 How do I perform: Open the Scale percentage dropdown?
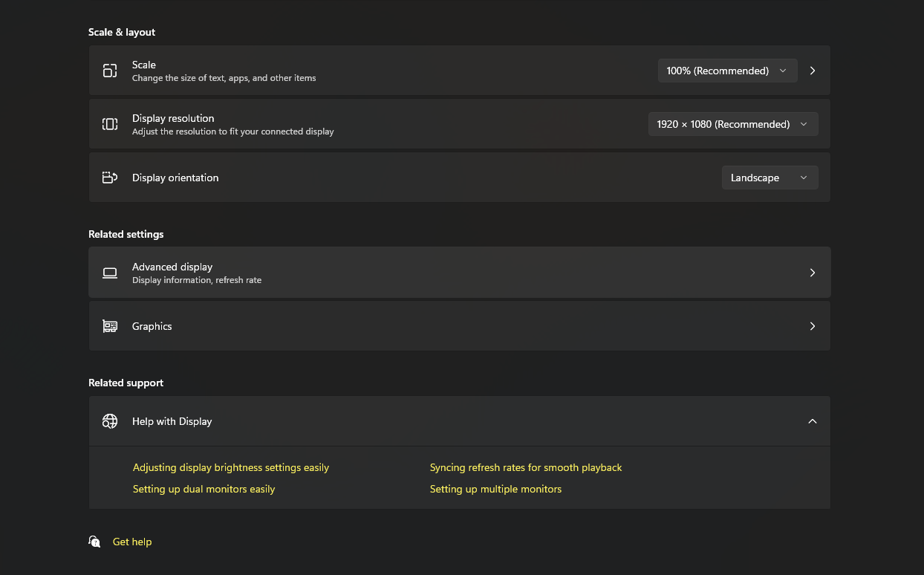[727, 71]
